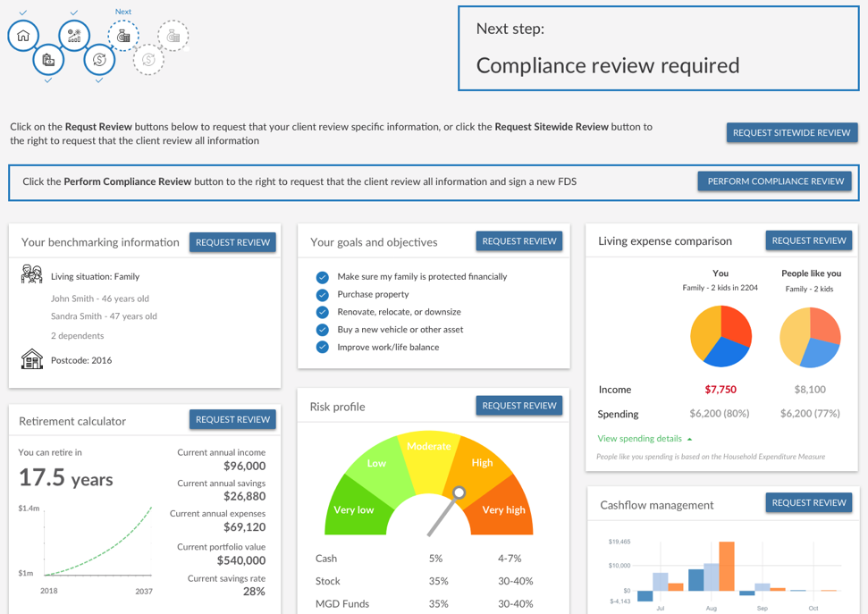Click the tall orange August cashflow bar
Screen dimensions: 868x614
coord(726,566)
